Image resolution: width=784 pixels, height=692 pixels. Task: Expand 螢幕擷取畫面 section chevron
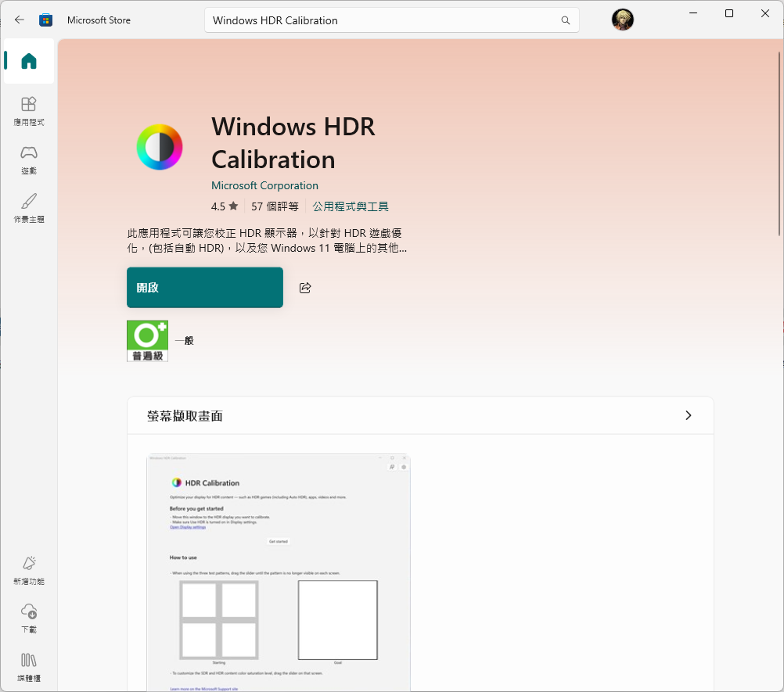tap(688, 415)
